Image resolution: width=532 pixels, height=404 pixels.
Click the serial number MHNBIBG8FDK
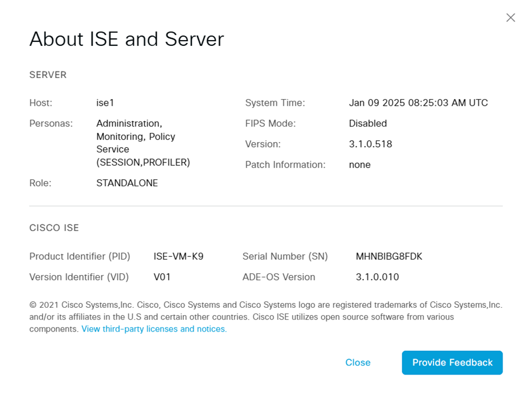(x=389, y=256)
